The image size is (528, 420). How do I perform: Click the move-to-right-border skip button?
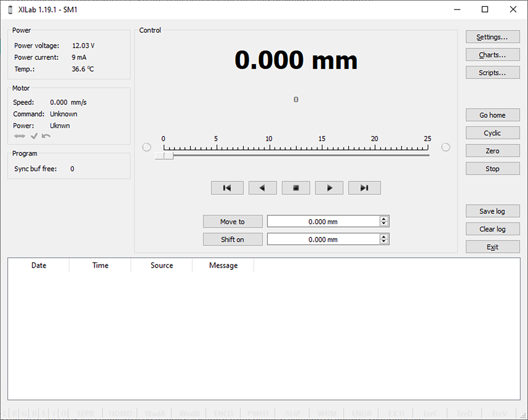click(364, 188)
